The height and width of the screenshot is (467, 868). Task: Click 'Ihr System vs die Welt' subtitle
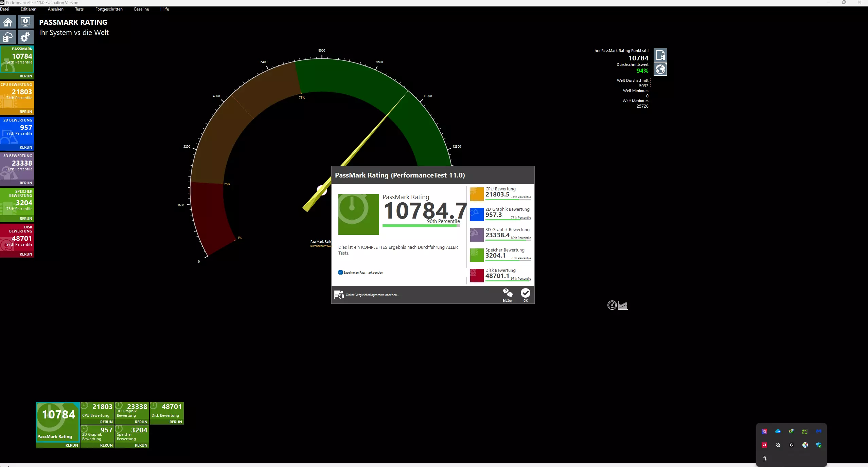tap(74, 33)
